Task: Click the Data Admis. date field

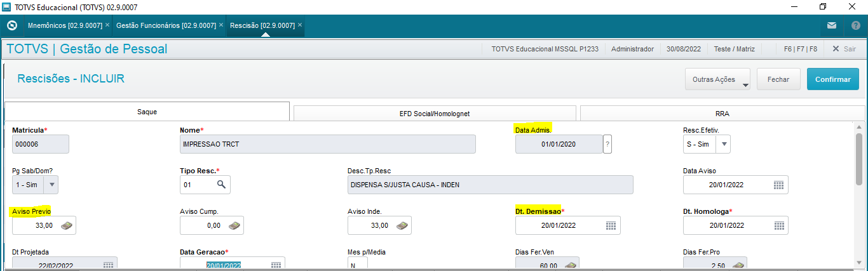Action: [559, 145]
